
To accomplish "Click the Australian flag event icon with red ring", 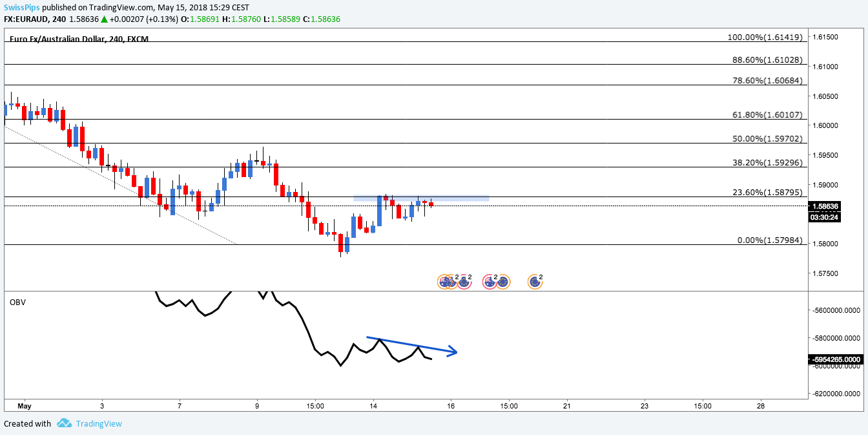I will [489, 282].
